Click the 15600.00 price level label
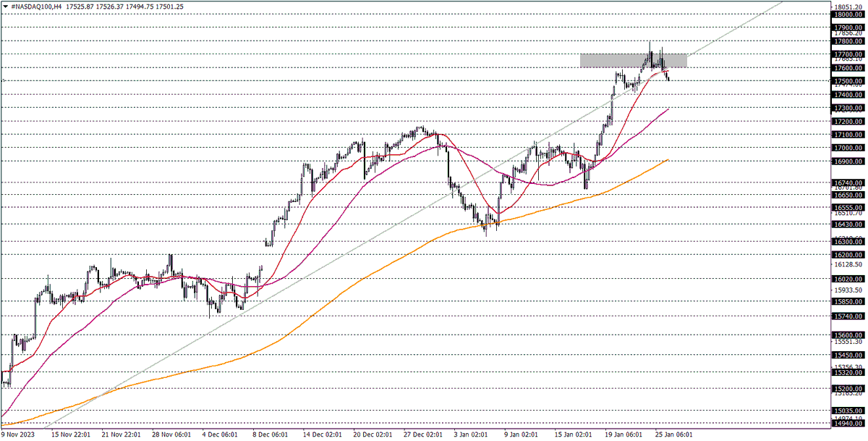Image resolution: width=868 pixels, height=441 pixels. (x=848, y=335)
